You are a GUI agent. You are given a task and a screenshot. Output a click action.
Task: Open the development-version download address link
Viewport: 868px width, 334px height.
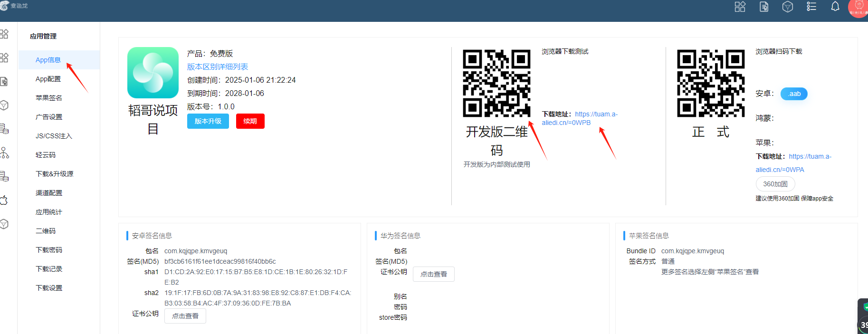(x=580, y=118)
